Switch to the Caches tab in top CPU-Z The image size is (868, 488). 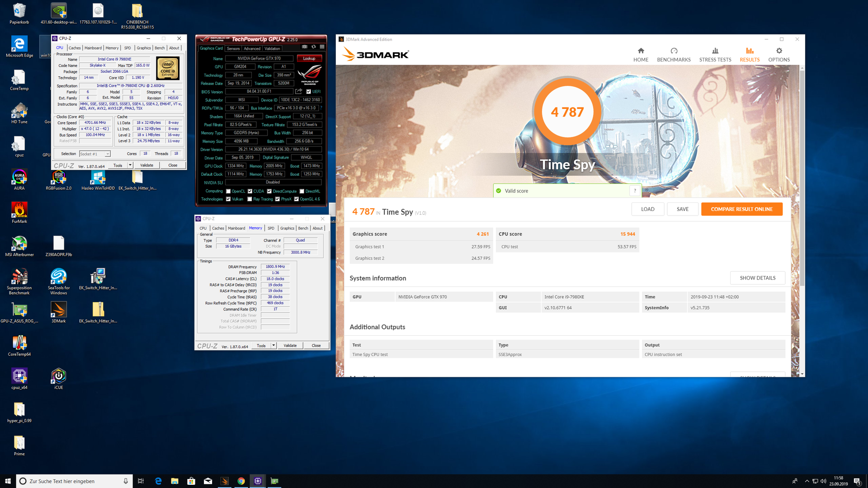point(75,48)
